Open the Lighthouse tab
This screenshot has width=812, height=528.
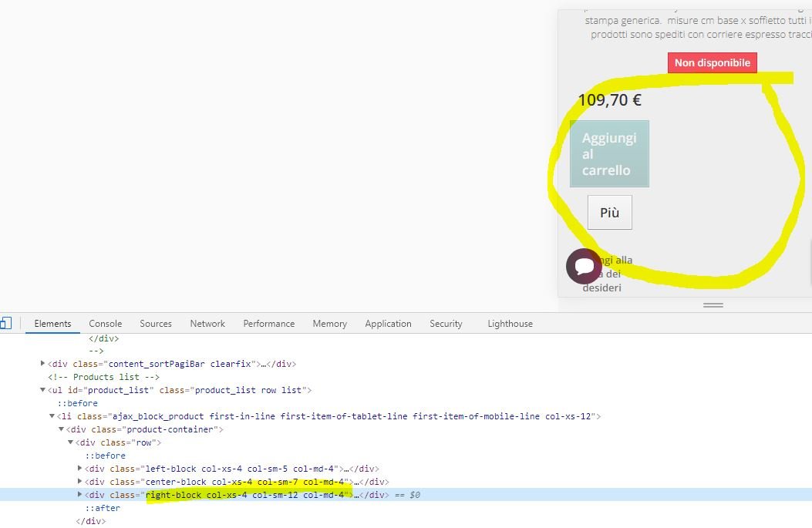(510, 324)
